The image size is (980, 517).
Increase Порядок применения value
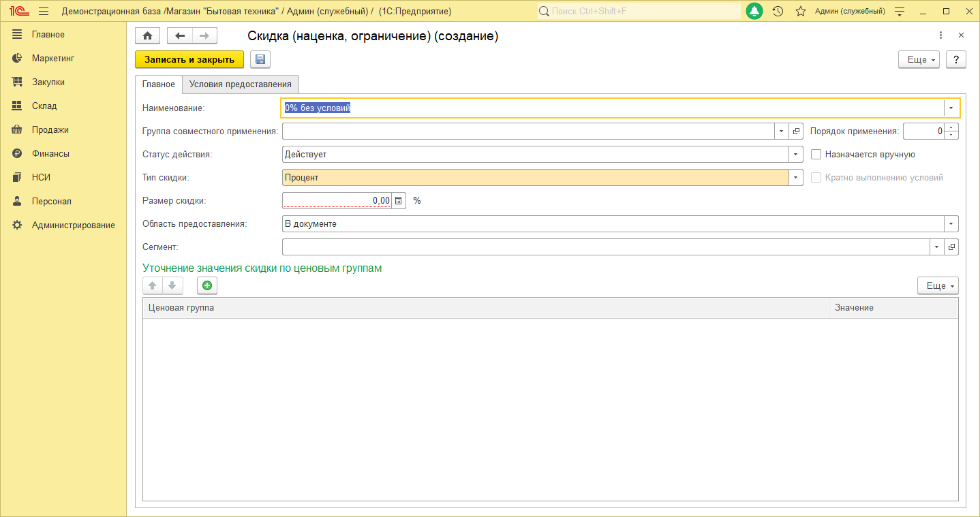(953, 127)
